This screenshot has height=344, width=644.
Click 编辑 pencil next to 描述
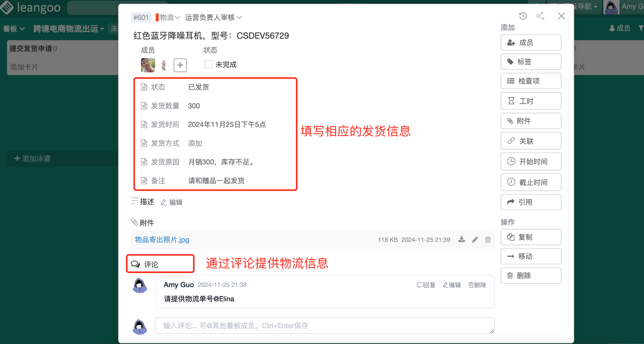pyautogui.click(x=172, y=202)
